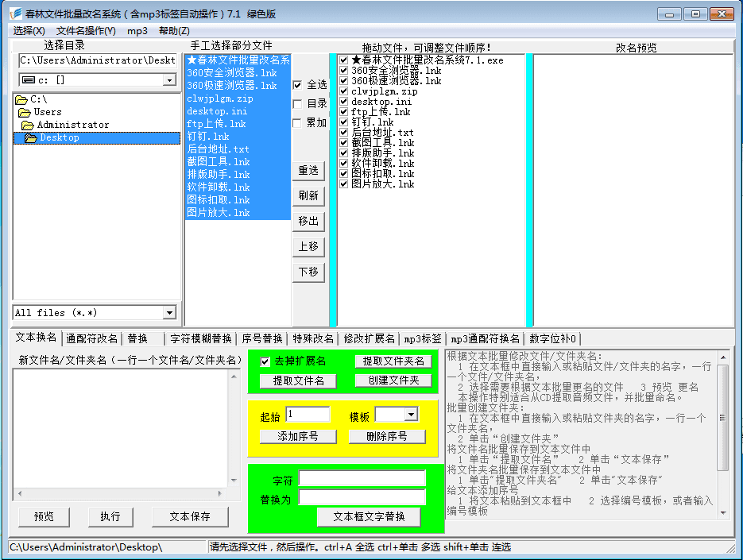Switch to the 修改扩展名 tab
Screen dimensions: 743x560
[x=370, y=338]
